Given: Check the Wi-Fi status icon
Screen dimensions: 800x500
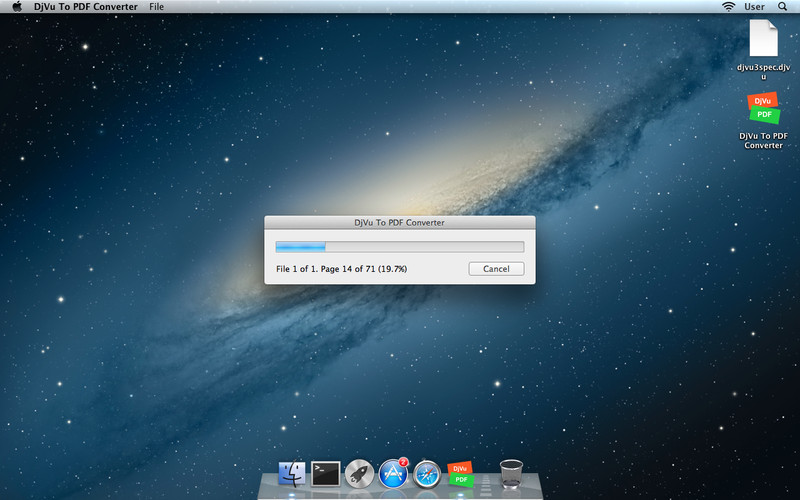Looking at the screenshot, I should pyautogui.click(x=729, y=7).
